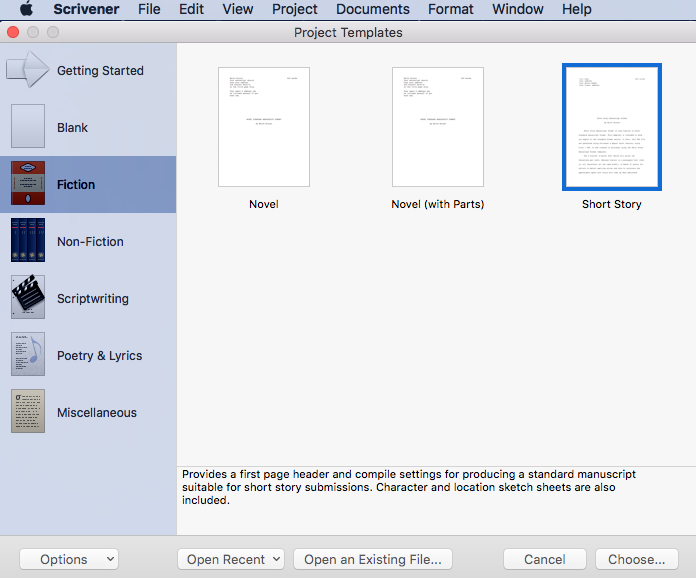Image resolution: width=696 pixels, height=578 pixels.
Task: Click the Blank template category icon
Action: (28, 126)
